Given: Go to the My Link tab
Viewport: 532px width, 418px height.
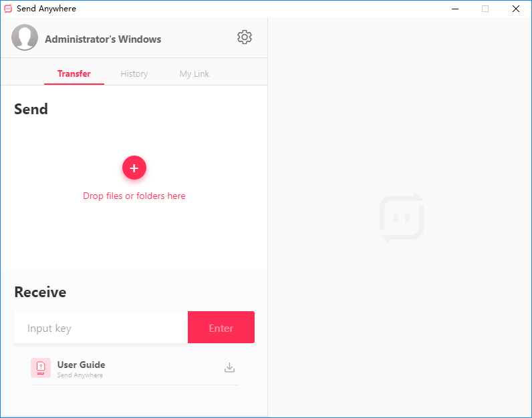Looking at the screenshot, I should 194,73.
